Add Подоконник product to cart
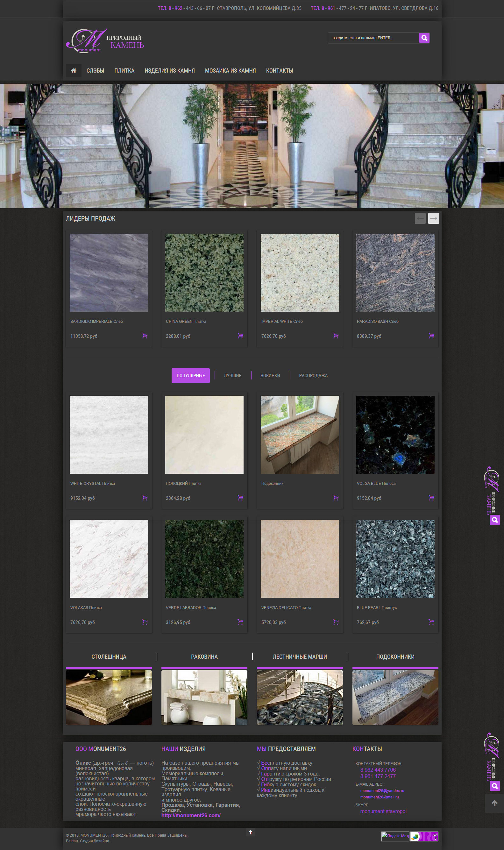Screen dimensions: 504x850 click(x=336, y=498)
